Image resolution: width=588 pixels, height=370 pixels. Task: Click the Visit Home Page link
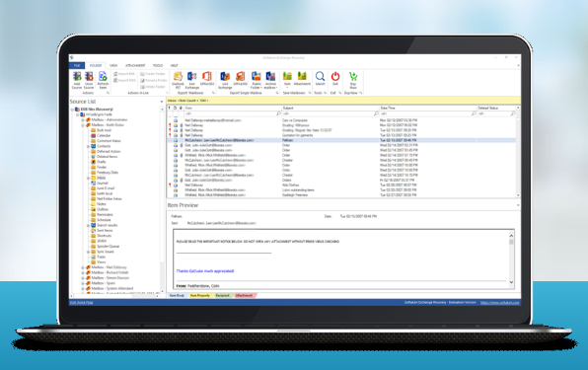tap(81, 303)
